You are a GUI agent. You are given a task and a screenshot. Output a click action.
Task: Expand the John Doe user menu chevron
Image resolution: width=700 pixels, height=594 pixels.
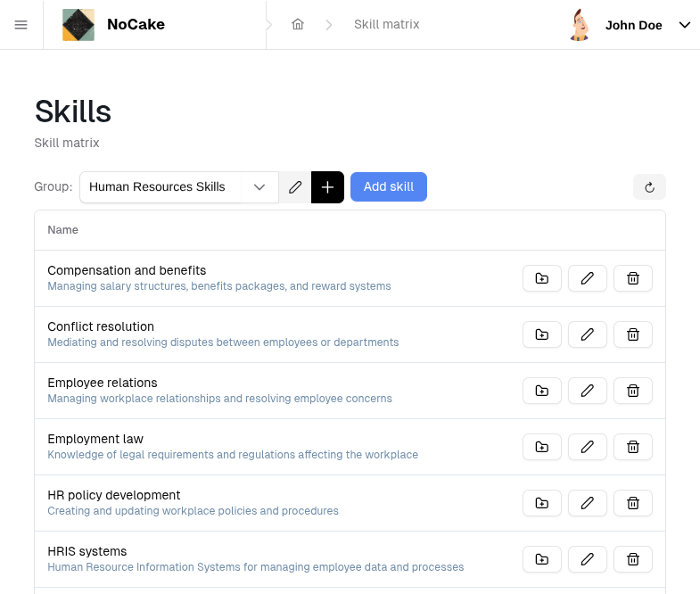point(684,25)
